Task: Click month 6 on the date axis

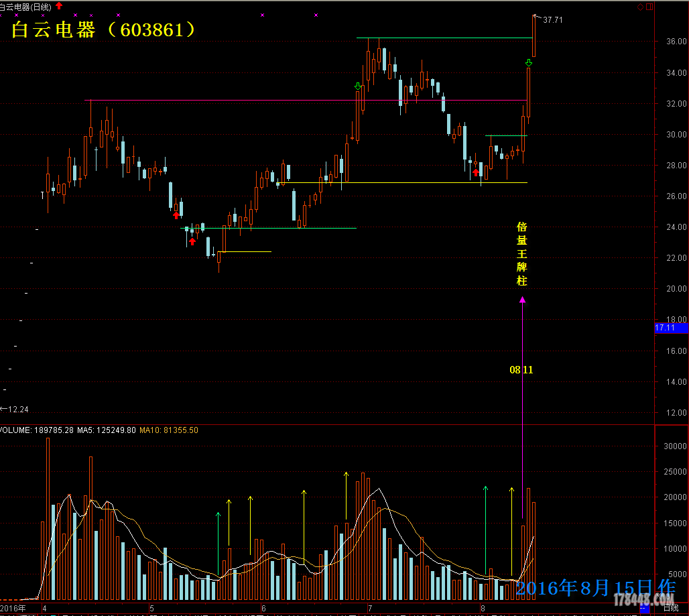Action: click(263, 609)
